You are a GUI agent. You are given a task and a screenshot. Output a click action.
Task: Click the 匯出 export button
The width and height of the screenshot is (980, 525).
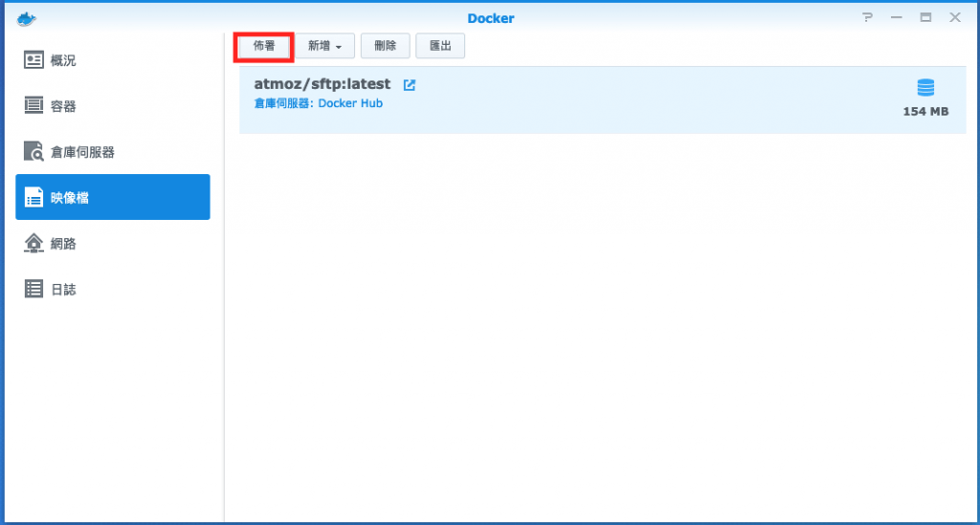point(440,46)
